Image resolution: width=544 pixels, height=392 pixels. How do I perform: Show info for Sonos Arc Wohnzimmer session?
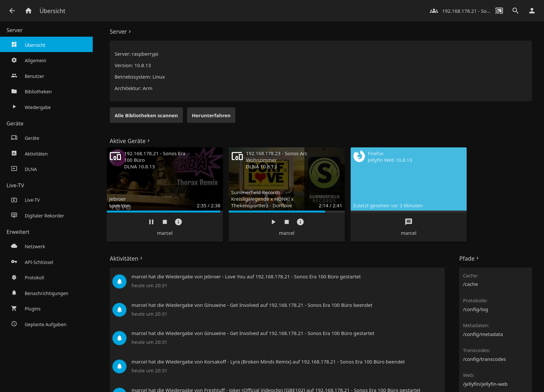point(300,222)
